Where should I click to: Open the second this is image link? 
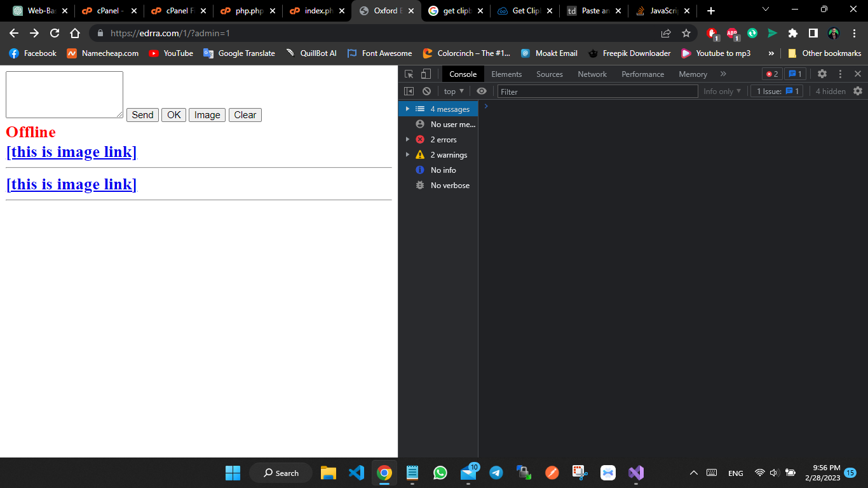[71, 184]
